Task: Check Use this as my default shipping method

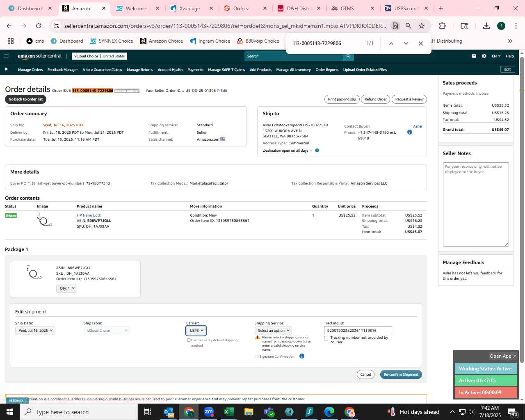Action: click(x=189, y=340)
